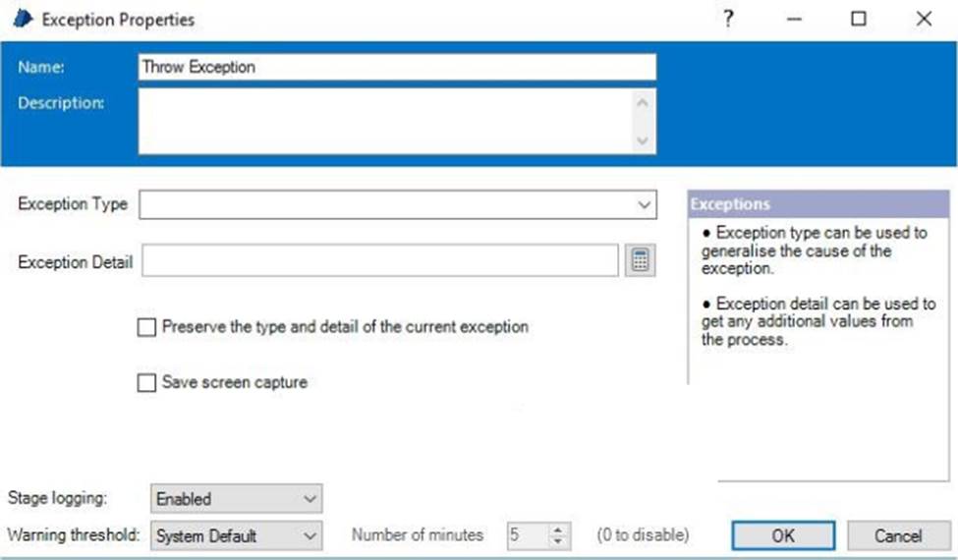Screen dimensions: 958x560
Task: Click into the Name text field
Action: [397, 67]
